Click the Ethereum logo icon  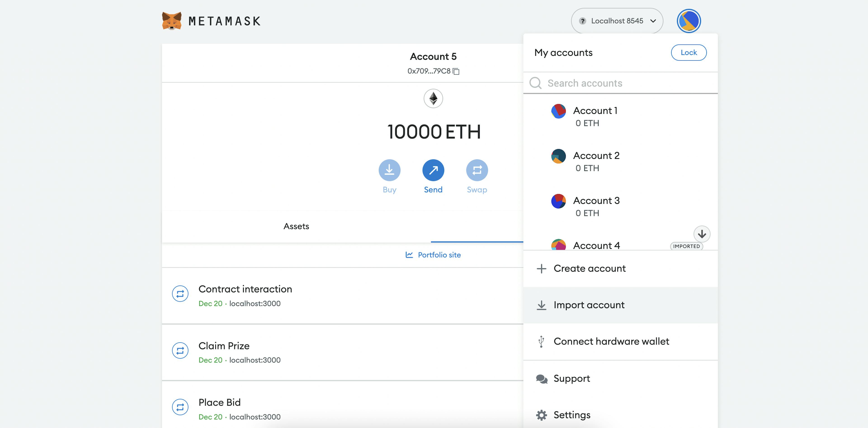pyautogui.click(x=433, y=98)
